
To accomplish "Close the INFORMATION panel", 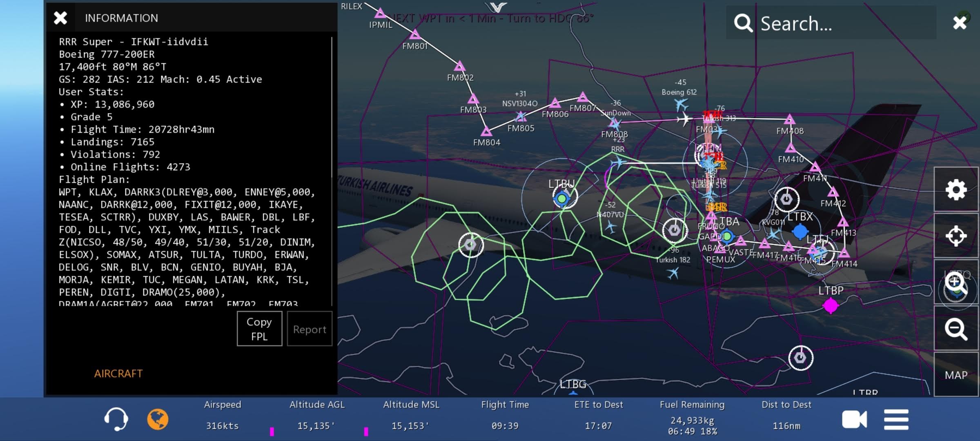I will click(60, 18).
